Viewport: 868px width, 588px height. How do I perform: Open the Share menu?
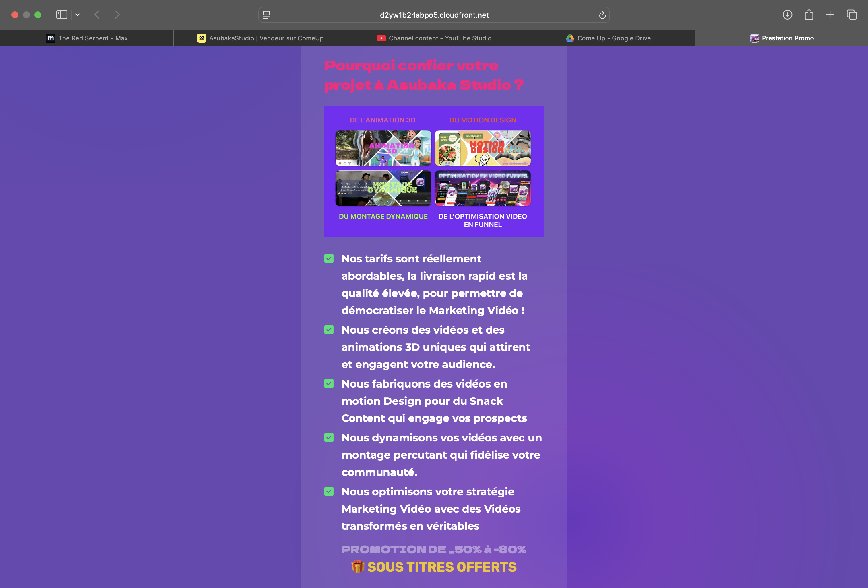point(809,15)
